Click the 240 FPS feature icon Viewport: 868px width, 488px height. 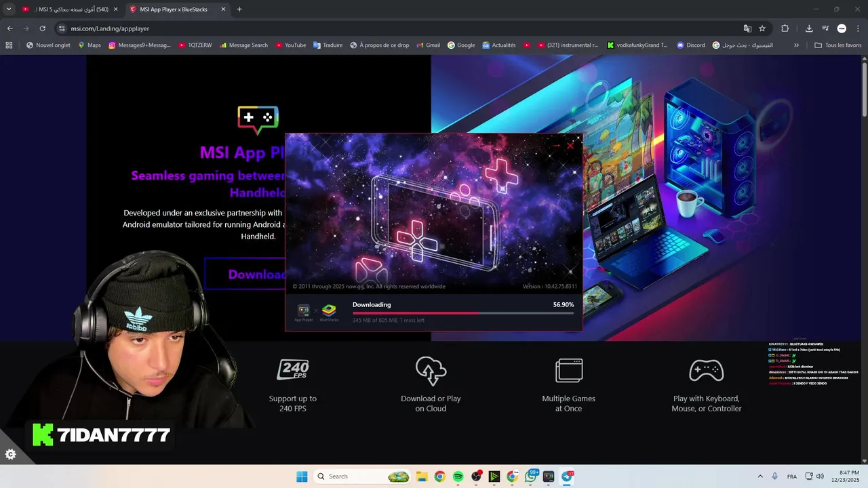tap(293, 370)
